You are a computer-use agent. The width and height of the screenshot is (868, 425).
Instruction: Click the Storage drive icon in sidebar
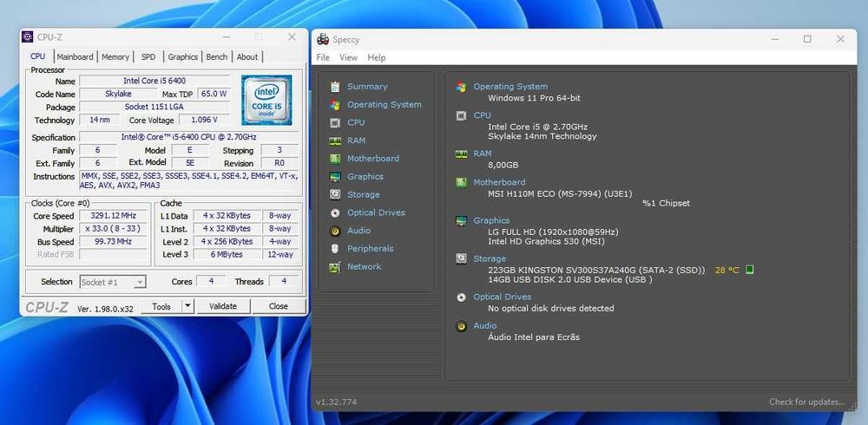tap(335, 194)
